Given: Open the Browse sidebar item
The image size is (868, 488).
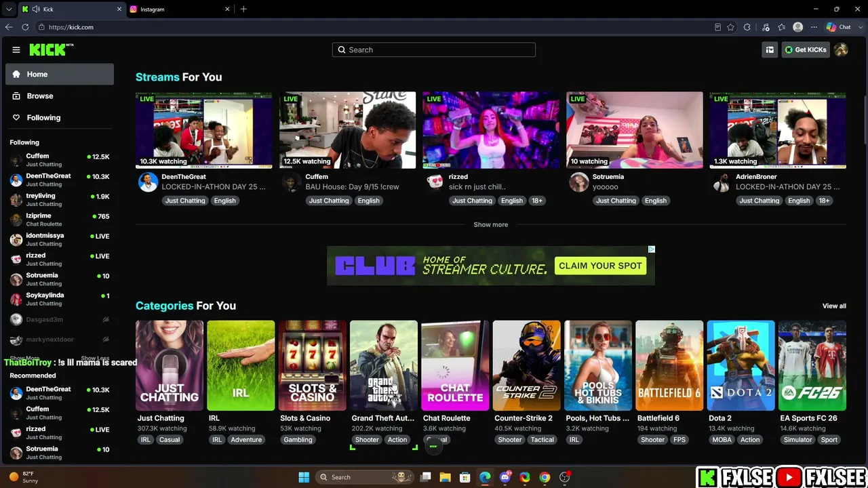Looking at the screenshot, I should 60,96.
